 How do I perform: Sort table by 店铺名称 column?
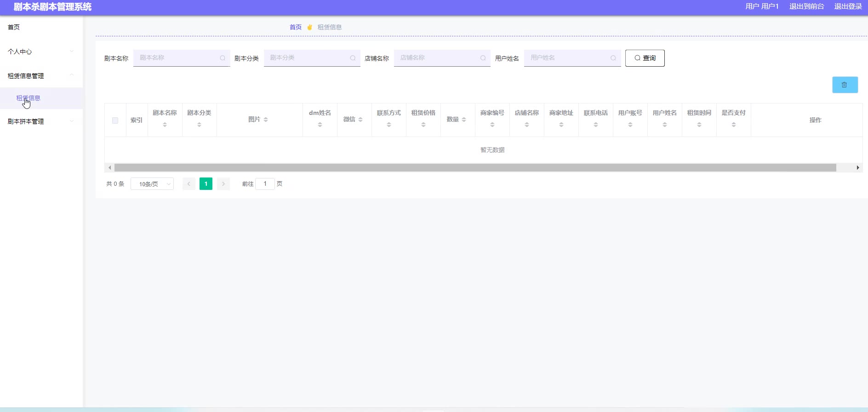pos(527,125)
